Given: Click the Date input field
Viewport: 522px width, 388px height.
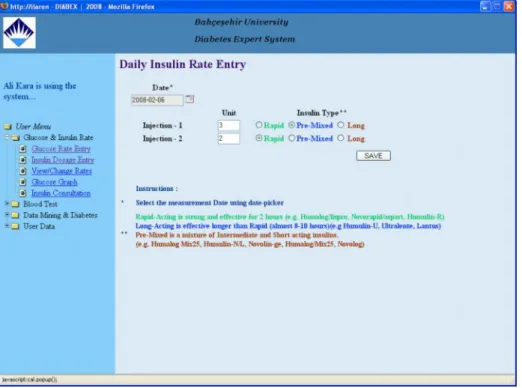Looking at the screenshot, I should click(157, 100).
